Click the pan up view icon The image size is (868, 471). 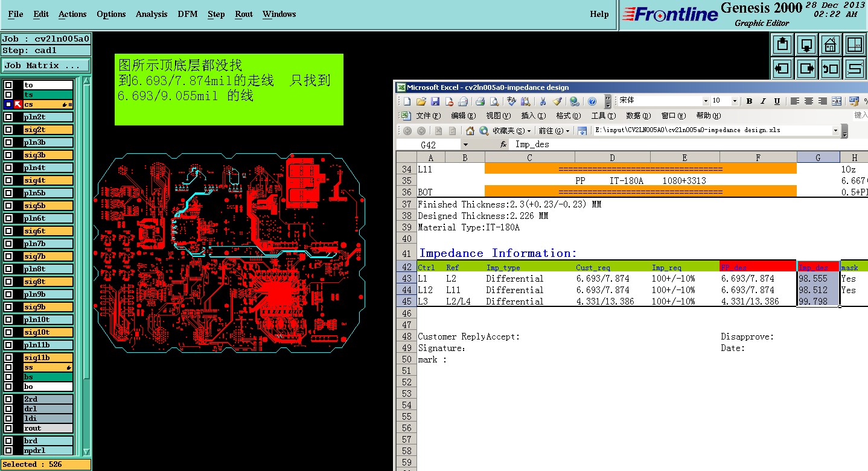(783, 45)
